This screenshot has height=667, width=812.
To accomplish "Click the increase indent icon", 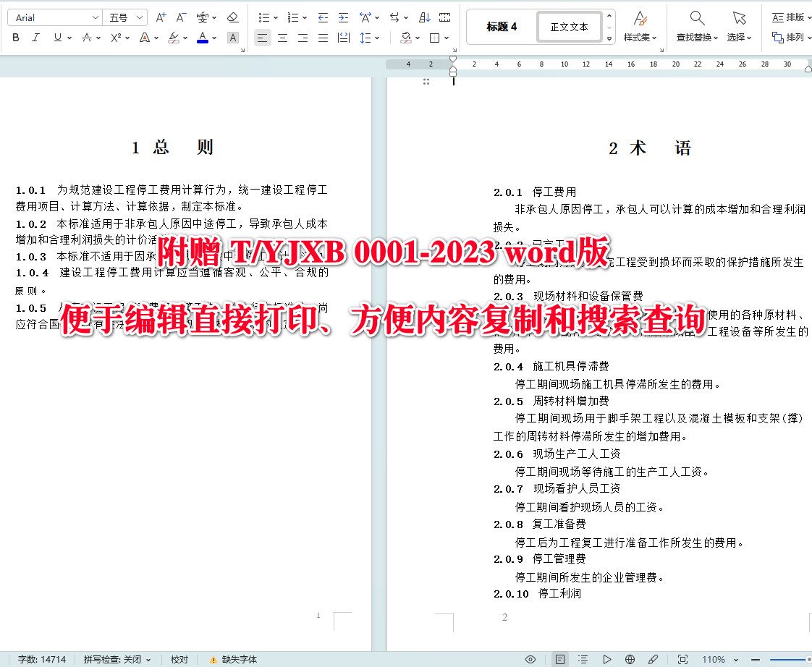I will (x=343, y=17).
